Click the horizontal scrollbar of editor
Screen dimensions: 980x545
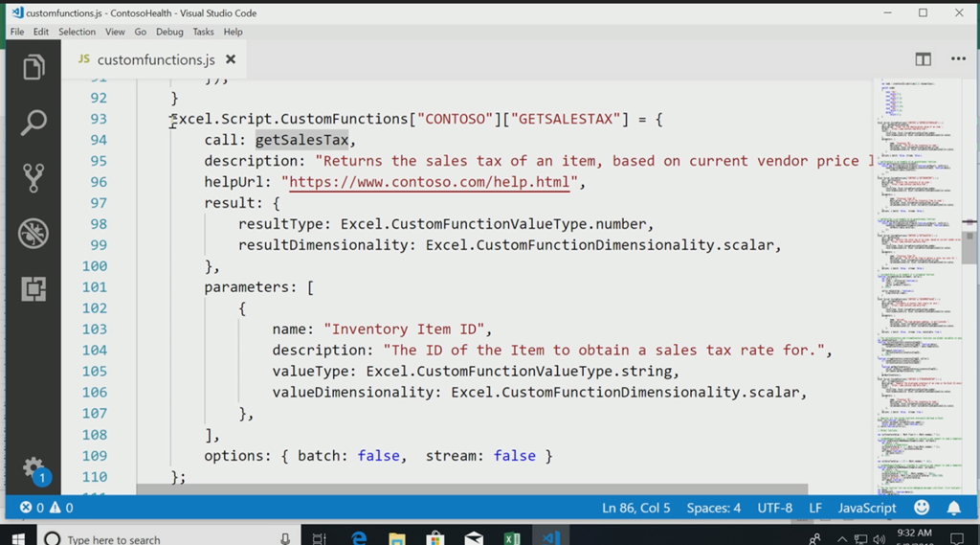click(x=472, y=488)
